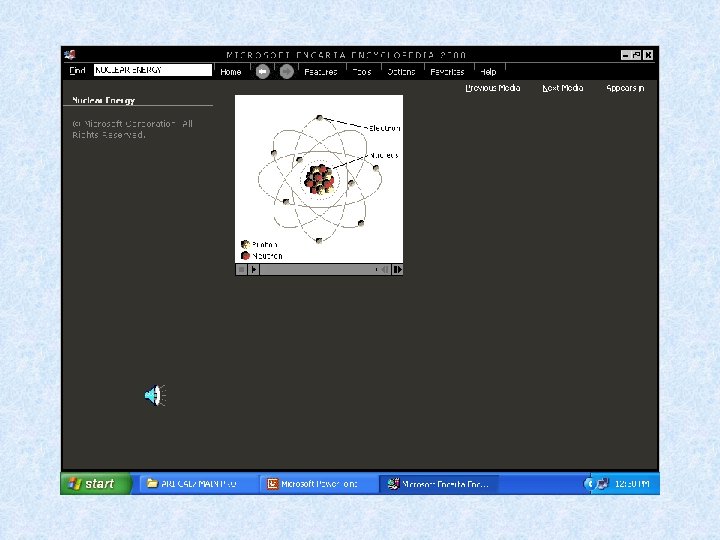
Task: Open the Home menu
Action: (x=231, y=72)
